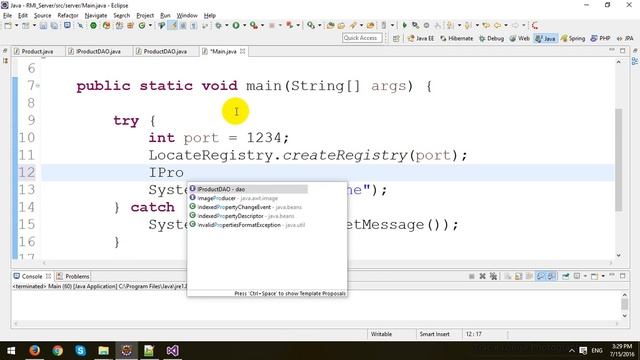The height and width of the screenshot is (360, 640).
Task: Open the Navigate menu
Action: pos(96,16)
